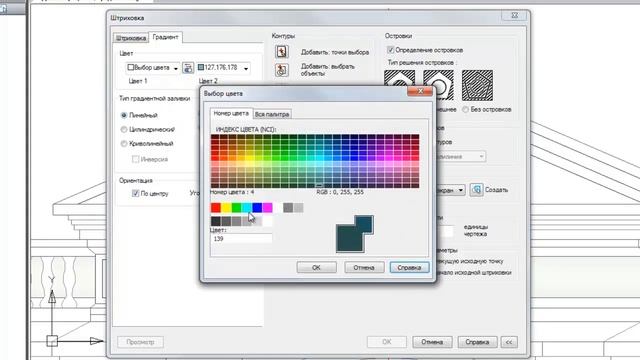This screenshot has height=360, width=640.
Task: Confirm color with OK in Выбор цвета
Action: (x=316, y=267)
